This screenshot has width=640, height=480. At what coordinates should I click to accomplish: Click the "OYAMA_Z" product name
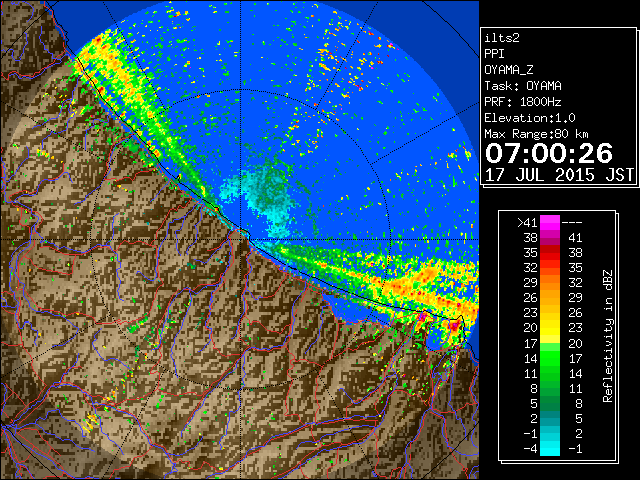point(509,70)
